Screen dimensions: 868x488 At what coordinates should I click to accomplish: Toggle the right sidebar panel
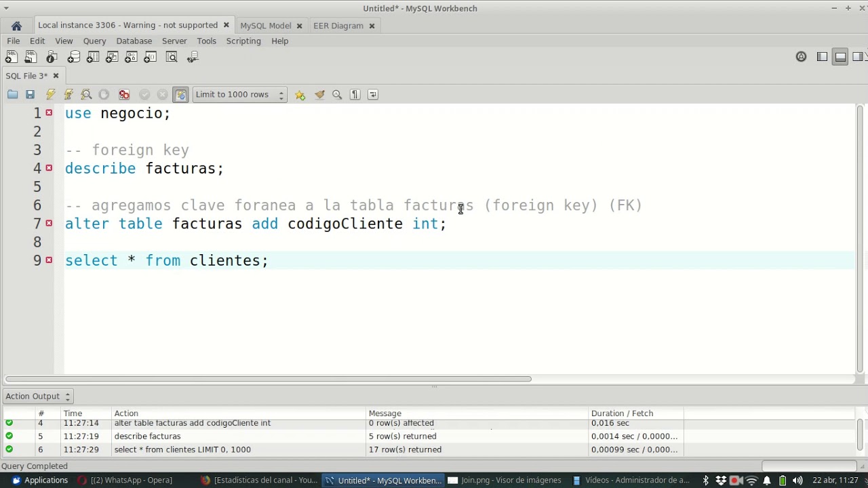858,58
